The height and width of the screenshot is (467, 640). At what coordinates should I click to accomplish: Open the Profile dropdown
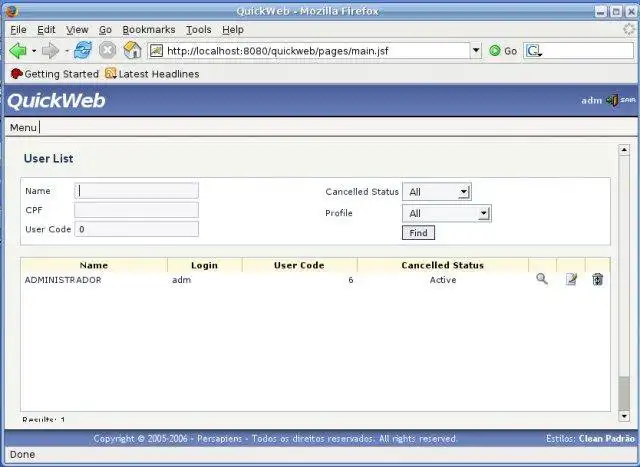(x=447, y=213)
